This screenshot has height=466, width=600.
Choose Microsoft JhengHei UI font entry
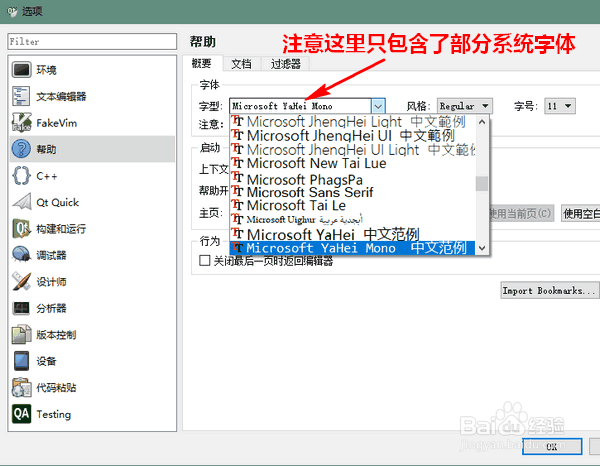pyautogui.click(x=353, y=135)
